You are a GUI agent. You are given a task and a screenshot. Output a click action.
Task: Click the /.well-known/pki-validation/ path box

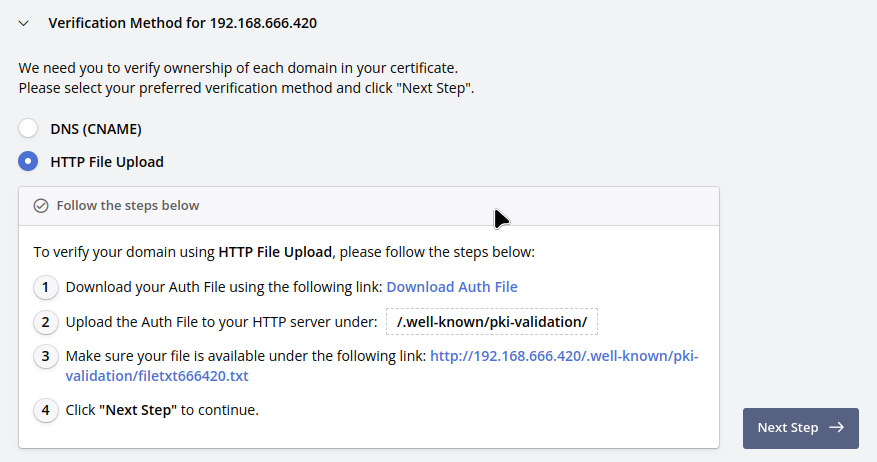point(491,322)
